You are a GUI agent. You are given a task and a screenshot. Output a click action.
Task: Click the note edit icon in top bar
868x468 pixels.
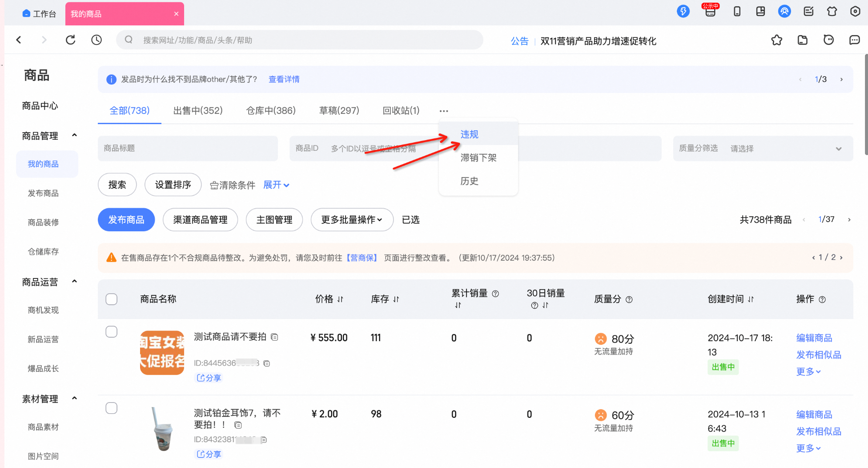pyautogui.click(x=808, y=12)
